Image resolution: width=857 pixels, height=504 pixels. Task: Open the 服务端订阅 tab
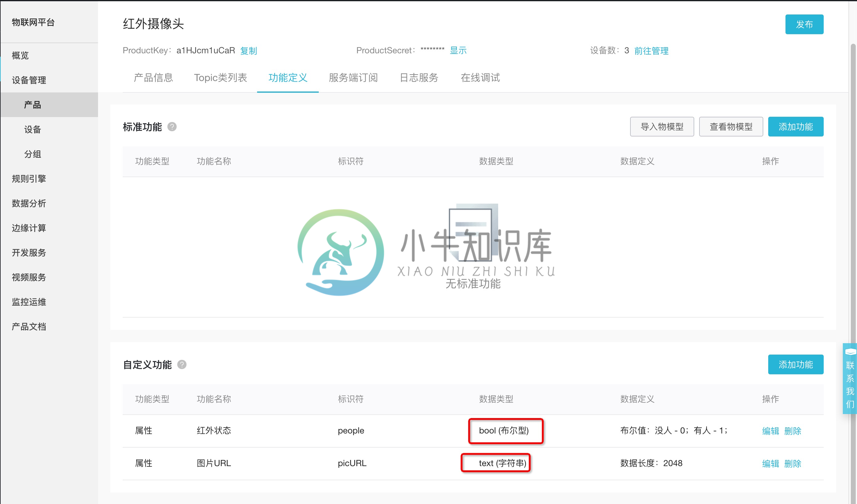tap(353, 78)
